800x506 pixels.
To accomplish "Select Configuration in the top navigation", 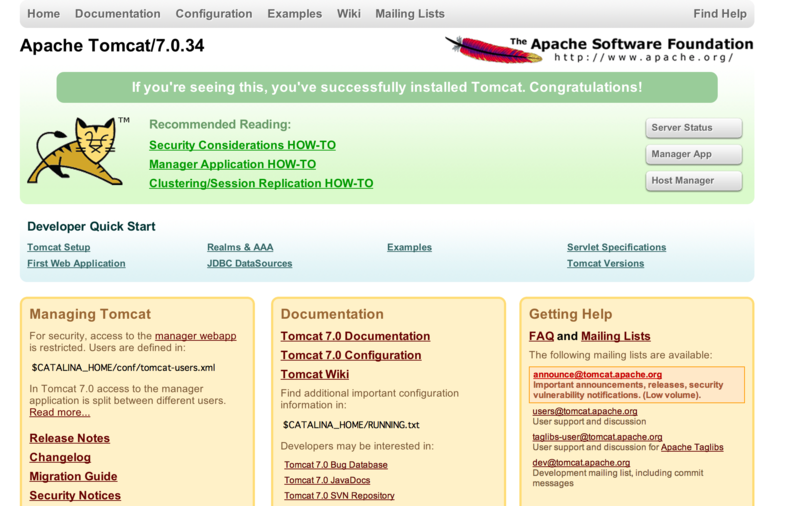I will (x=214, y=14).
